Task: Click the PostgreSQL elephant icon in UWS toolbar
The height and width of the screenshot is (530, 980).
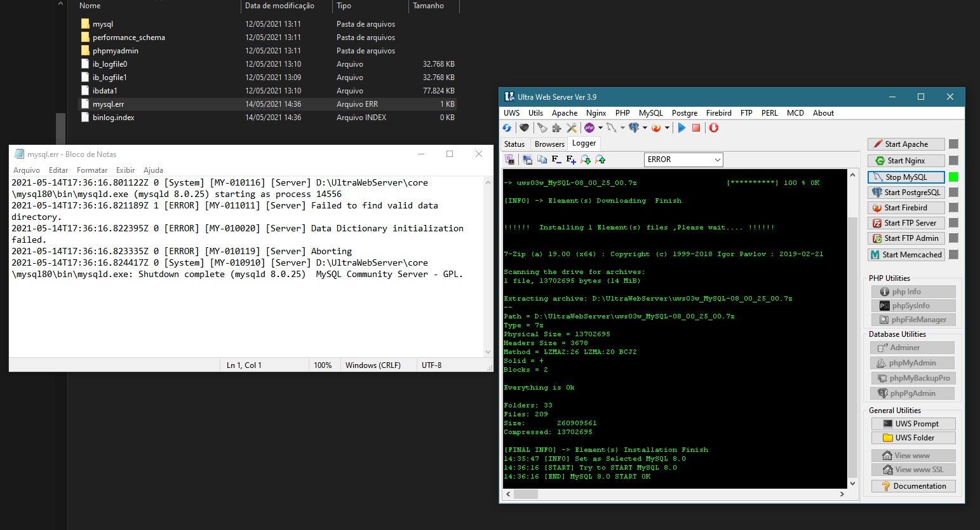Action: pos(634,128)
